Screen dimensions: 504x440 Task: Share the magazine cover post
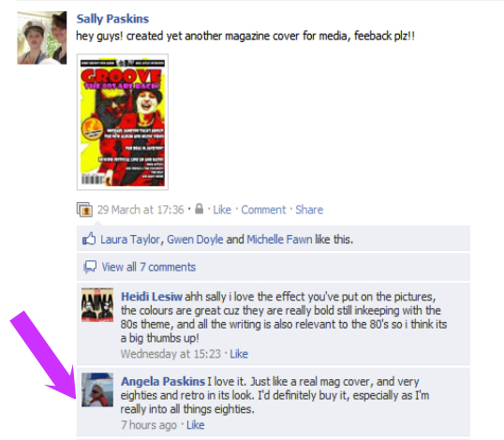coord(309,210)
